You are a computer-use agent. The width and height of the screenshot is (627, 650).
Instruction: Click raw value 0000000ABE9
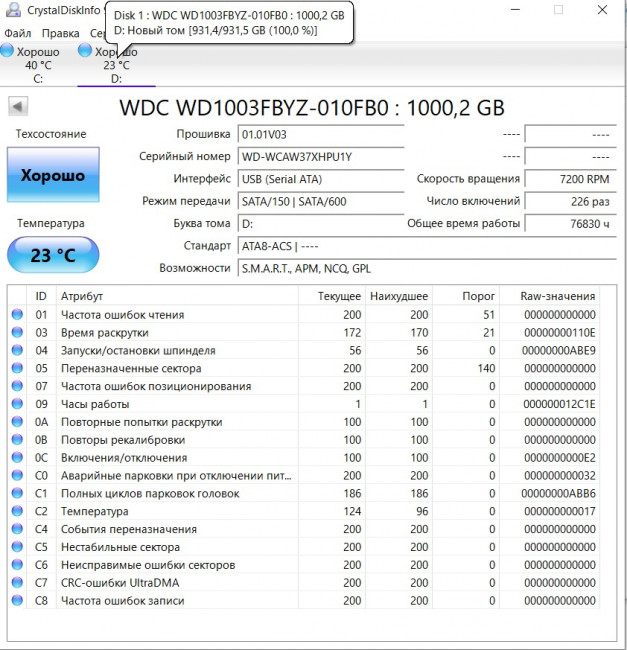click(559, 350)
